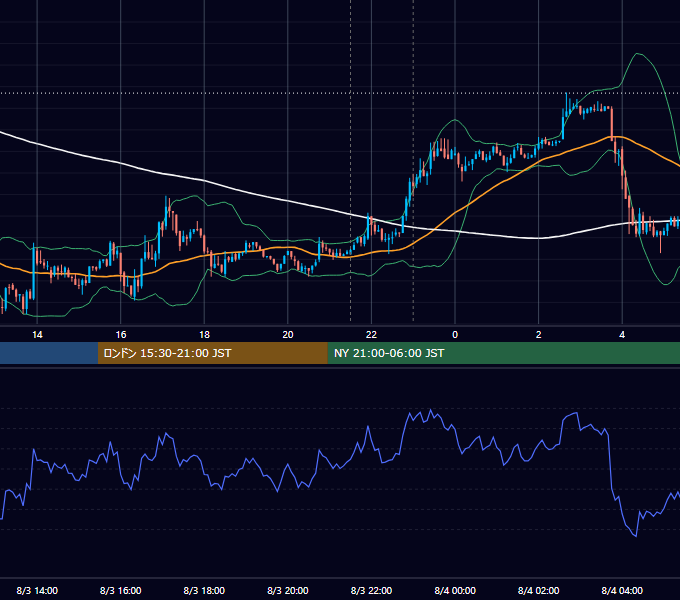Click the '22' time axis label

tap(371, 335)
